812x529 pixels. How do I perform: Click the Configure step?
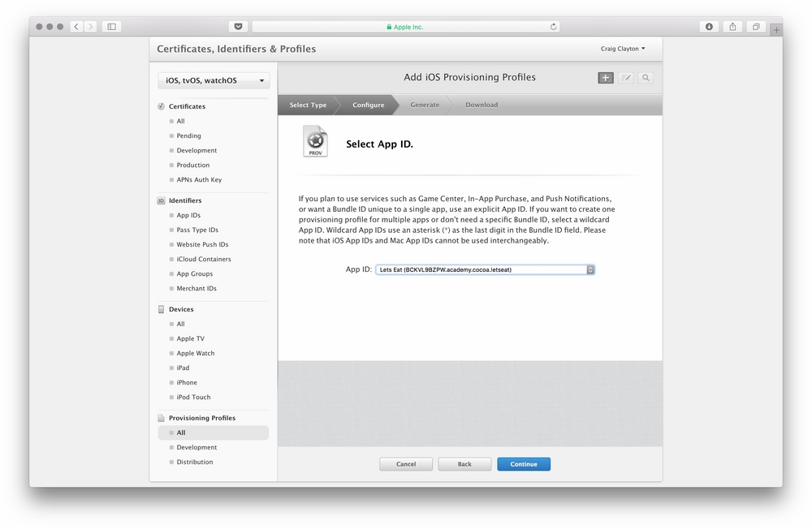coord(368,105)
